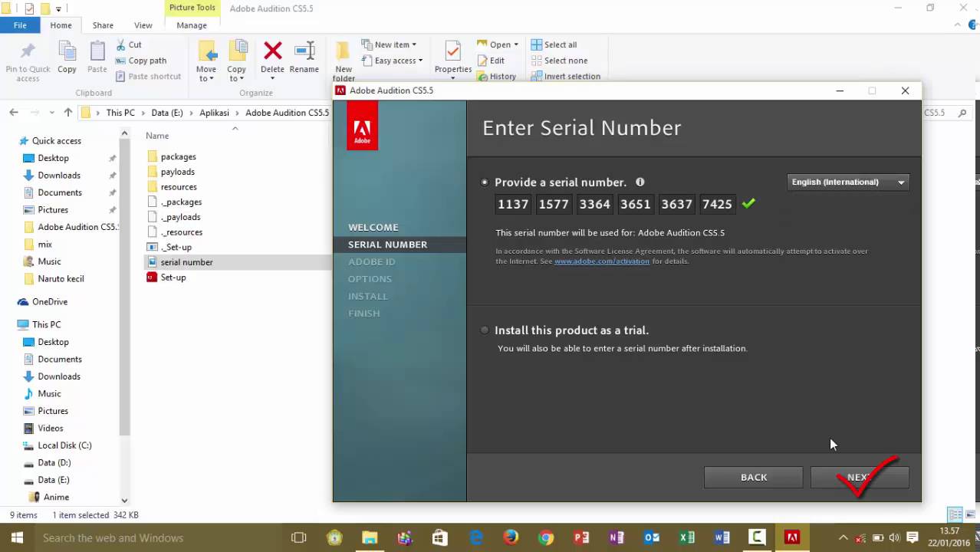Click the Adobe logo in the installer sidebar
Image resolution: width=980 pixels, height=552 pixels.
click(362, 126)
